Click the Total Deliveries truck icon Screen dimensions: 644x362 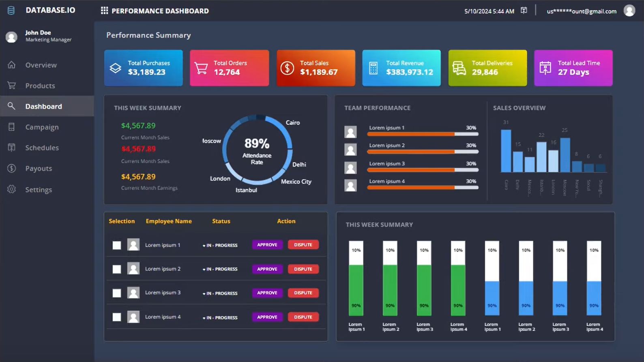point(459,68)
